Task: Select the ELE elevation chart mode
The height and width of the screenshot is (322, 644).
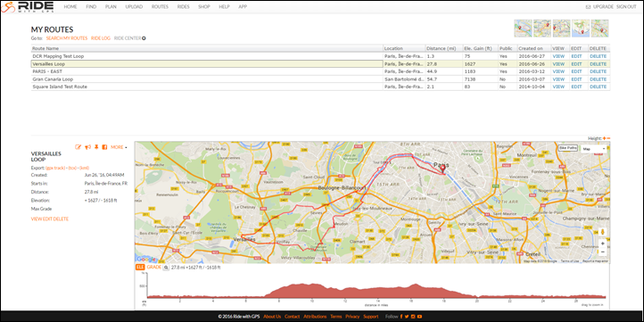Action: [140, 268]
